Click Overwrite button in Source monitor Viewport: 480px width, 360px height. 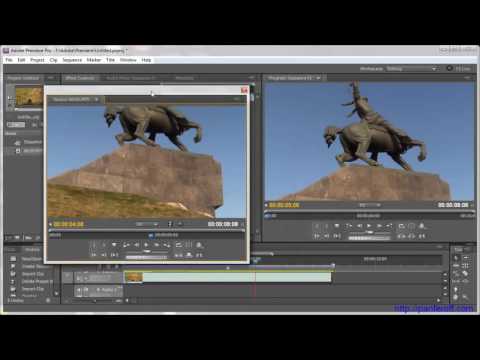click(189, 255)
